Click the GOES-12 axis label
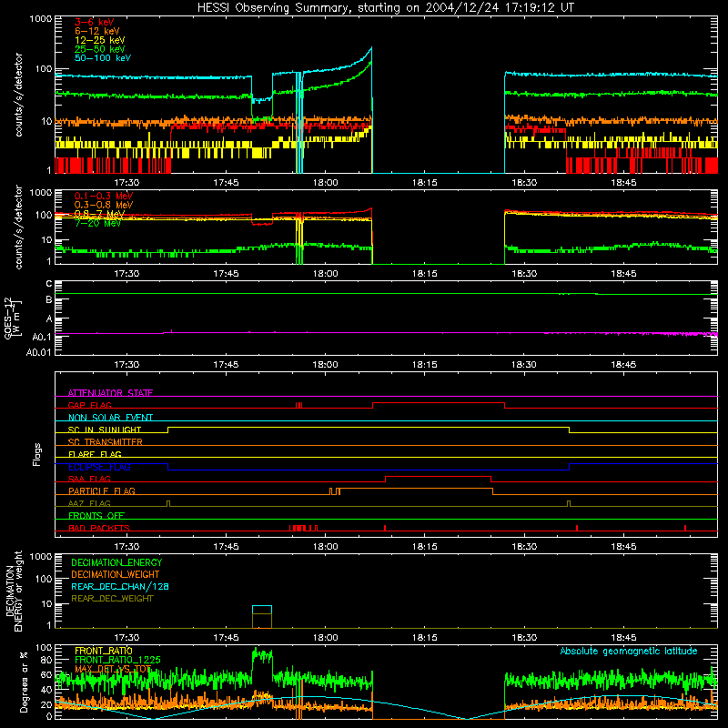728x728 pixels. click(x=12, y=318)
